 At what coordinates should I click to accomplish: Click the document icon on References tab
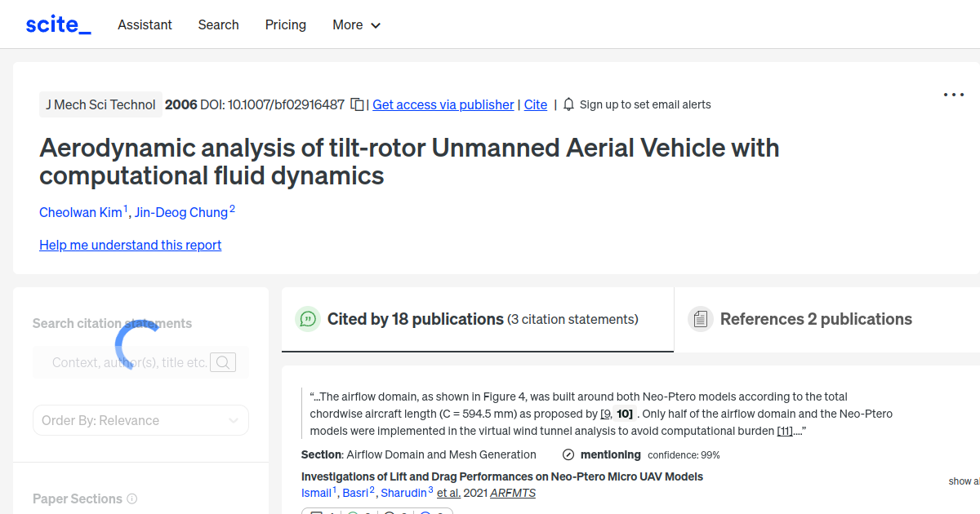click(701, 318)
